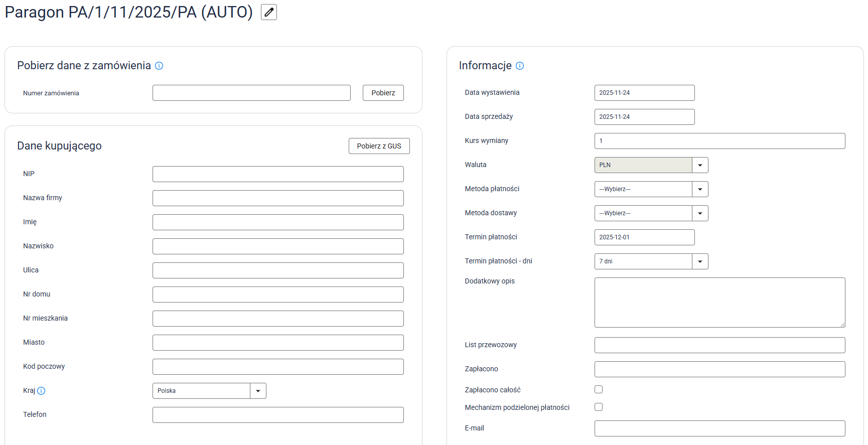868x445 pixels.
Task: Click the Kurs wymiany field
Action: point(719,141)
